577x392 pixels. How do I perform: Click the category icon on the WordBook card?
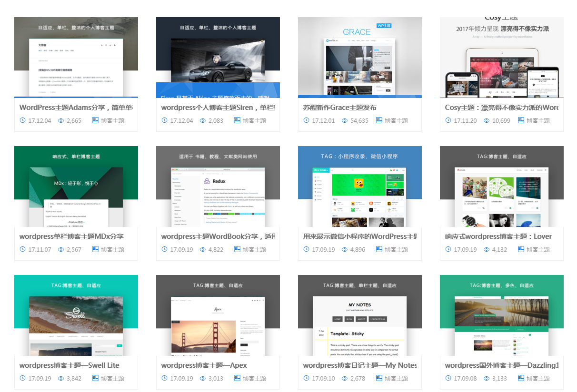[x=237, y=249]
